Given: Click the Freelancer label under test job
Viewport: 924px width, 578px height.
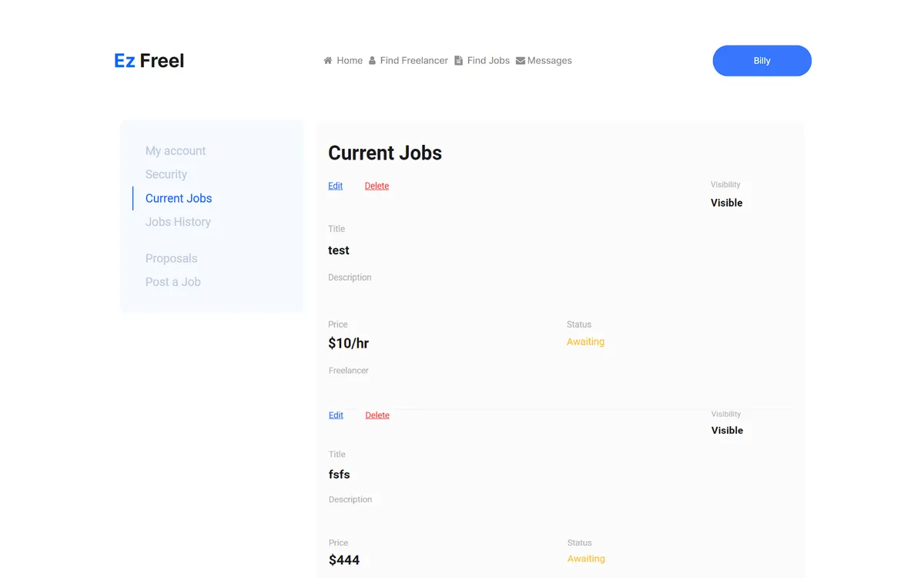Looking at the screenshot, I should 349,371.
